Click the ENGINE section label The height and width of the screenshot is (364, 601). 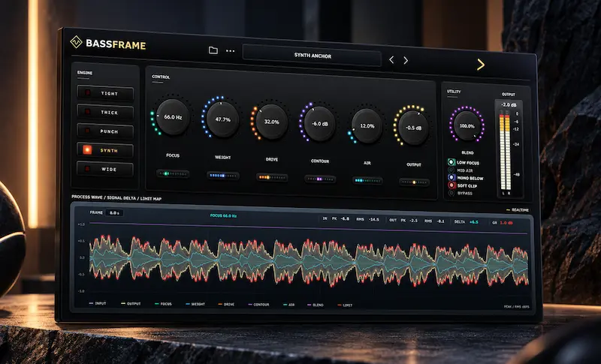point(85,73)
